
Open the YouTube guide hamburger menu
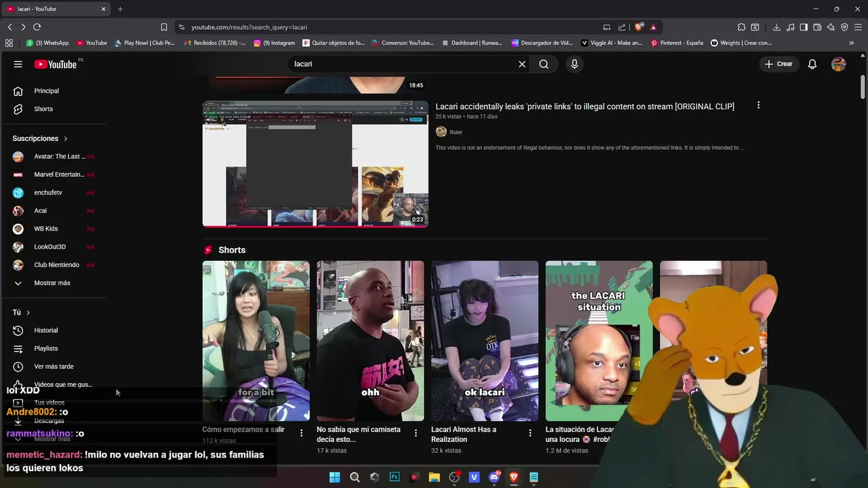(x=18, y=64)
